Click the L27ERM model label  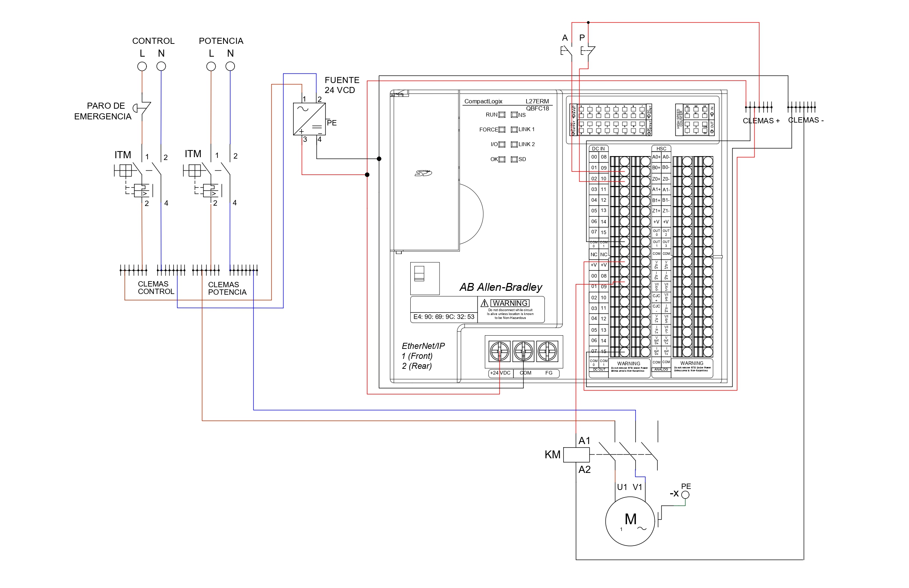point(538,101)
